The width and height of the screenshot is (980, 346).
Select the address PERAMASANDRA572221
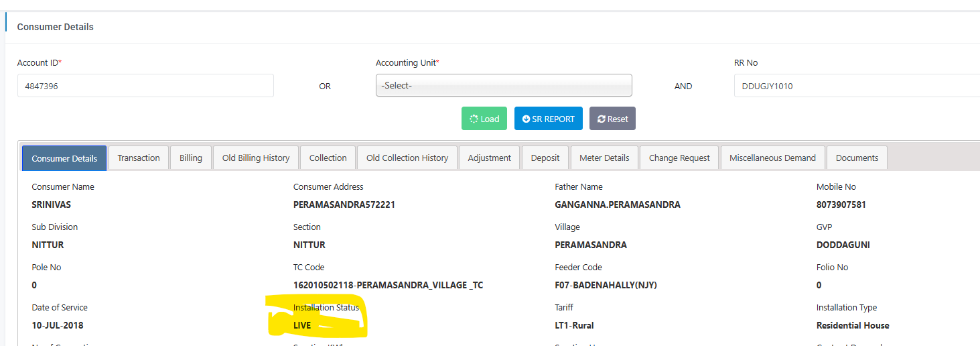point(344,205)
